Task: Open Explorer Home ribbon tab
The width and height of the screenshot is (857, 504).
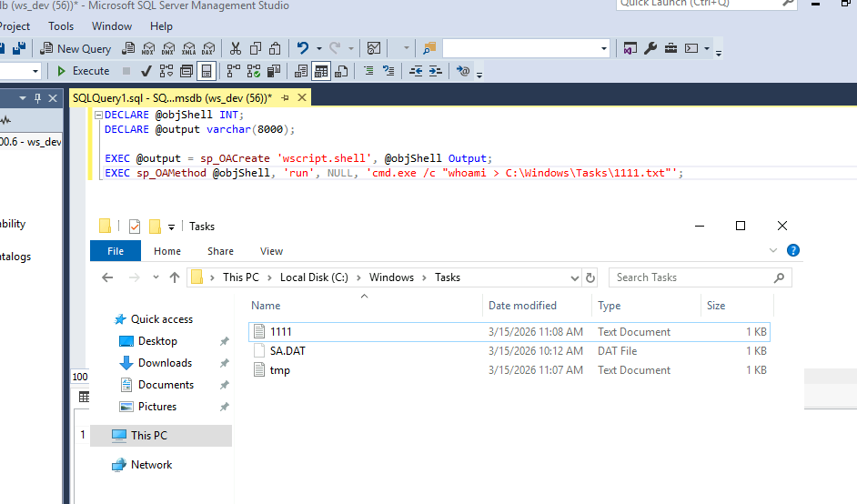Action: [x=167, y=251]
